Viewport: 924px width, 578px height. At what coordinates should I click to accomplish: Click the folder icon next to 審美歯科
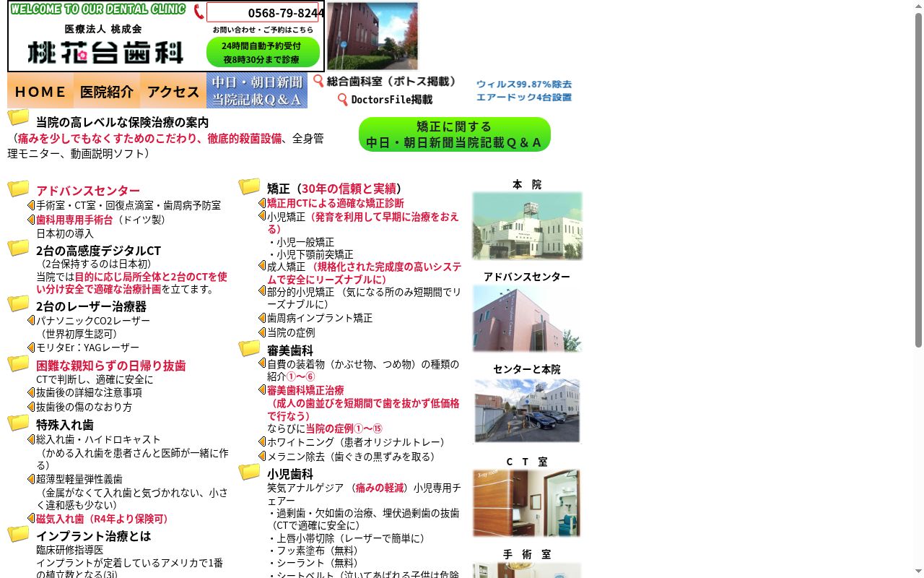249,348
